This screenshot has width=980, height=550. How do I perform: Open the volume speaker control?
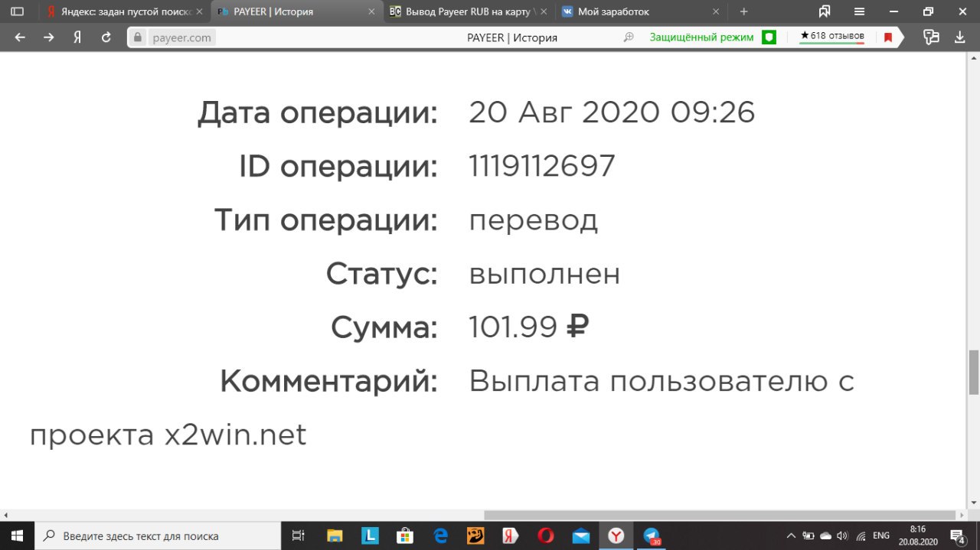tap(843, 535)
